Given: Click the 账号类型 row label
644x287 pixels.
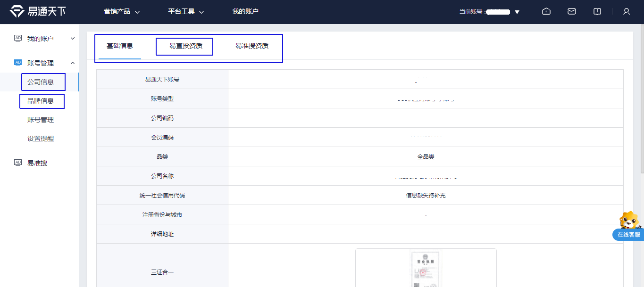Looking at the screenshot, I should tap(162, 99).
